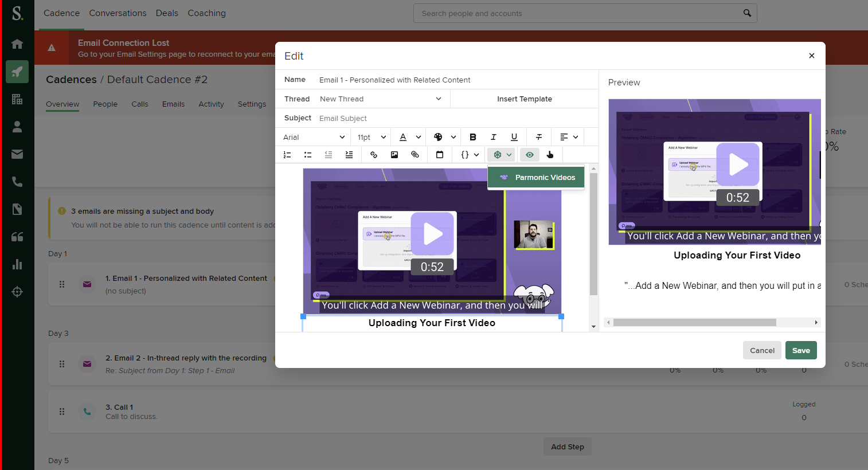Open the Arial font family dropdown
The height and width of the screenshot is (470, 868).
314,138
